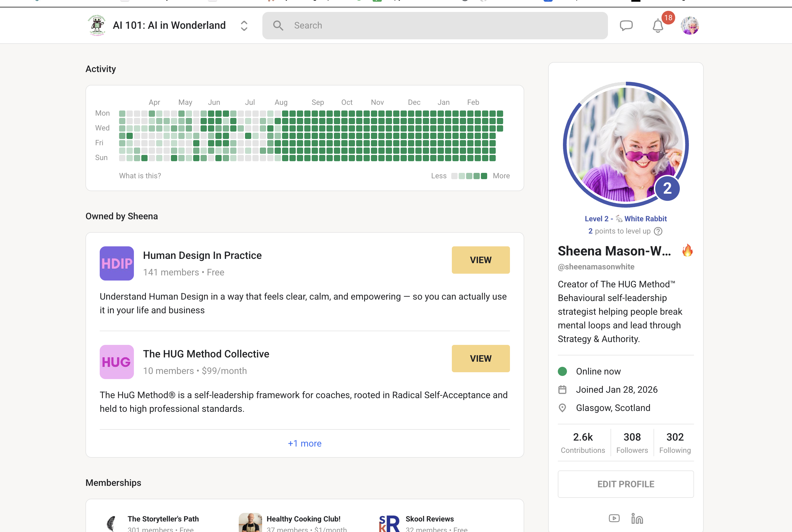The width and height of the screenshot is (792, 532).
Task: Click the AI 101 community logo
Action: [x=97, y=25]
